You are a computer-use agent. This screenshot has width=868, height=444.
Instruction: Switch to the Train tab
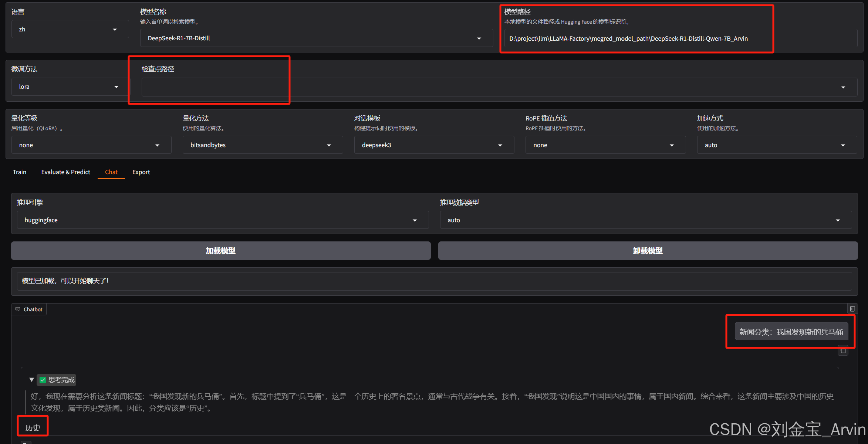point(20,172)
